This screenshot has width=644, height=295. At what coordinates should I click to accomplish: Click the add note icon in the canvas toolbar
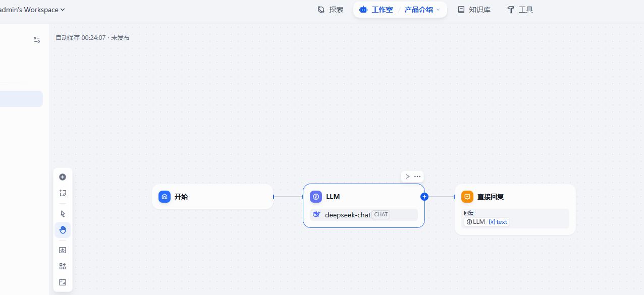pyautogui.click(x=63, y=193)
